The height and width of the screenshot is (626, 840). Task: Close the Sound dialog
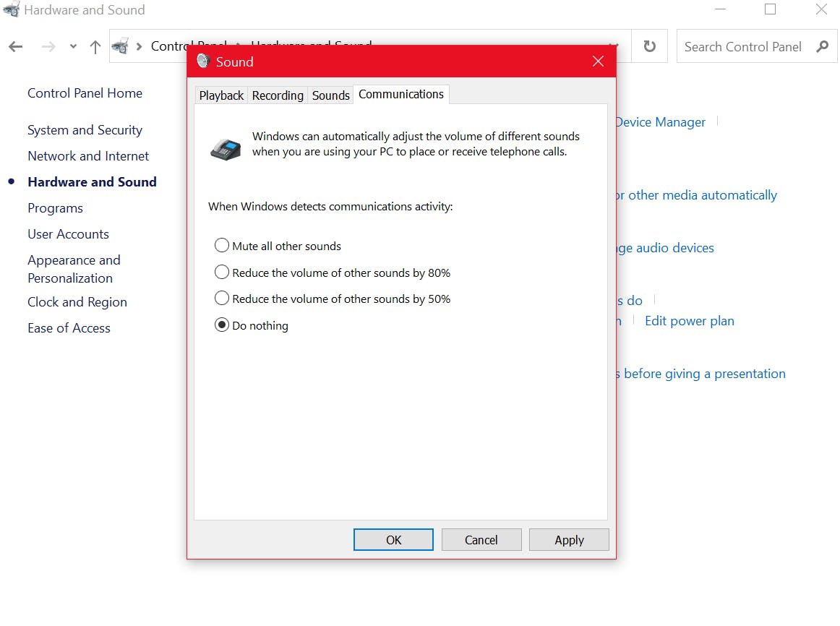click(598, 61)
